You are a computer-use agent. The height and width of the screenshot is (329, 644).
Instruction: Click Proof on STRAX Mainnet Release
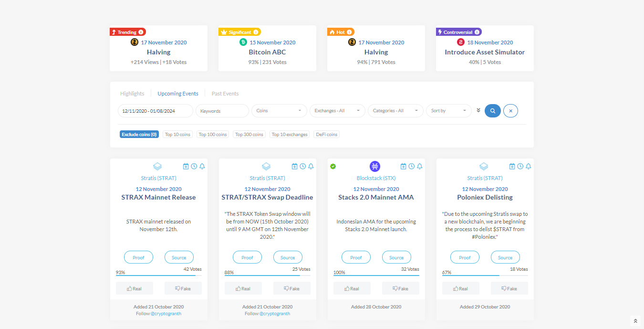coord(138,257)
